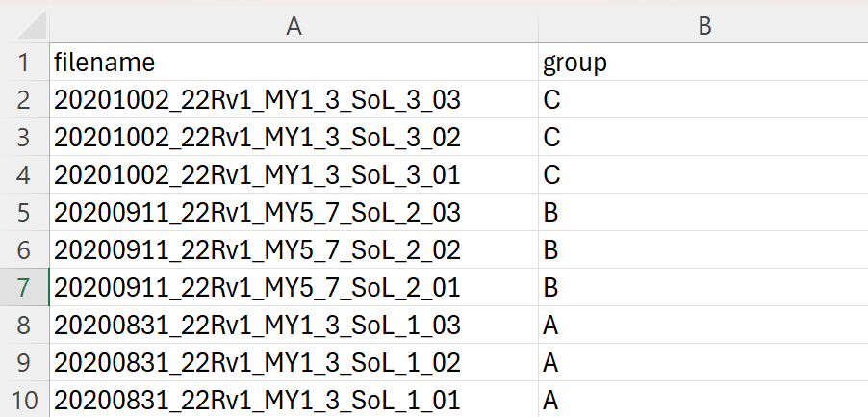Click group value B in row 6

[702, 249]
